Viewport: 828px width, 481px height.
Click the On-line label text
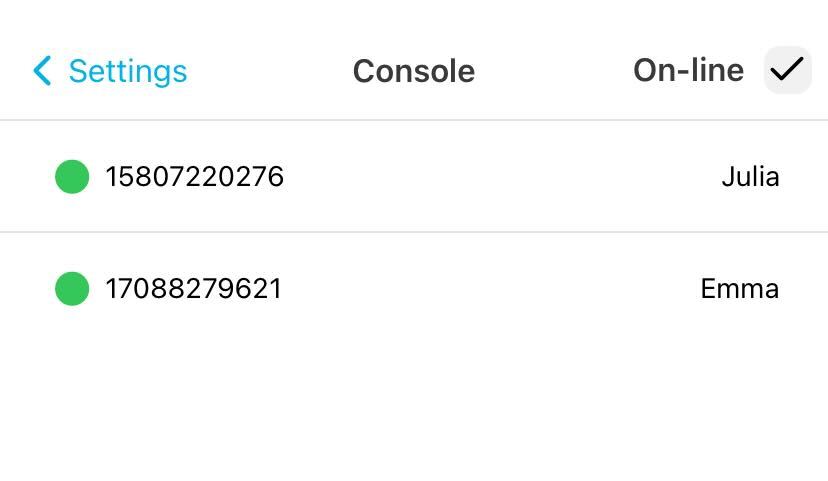pyautogui.click(x=688, y=70)
